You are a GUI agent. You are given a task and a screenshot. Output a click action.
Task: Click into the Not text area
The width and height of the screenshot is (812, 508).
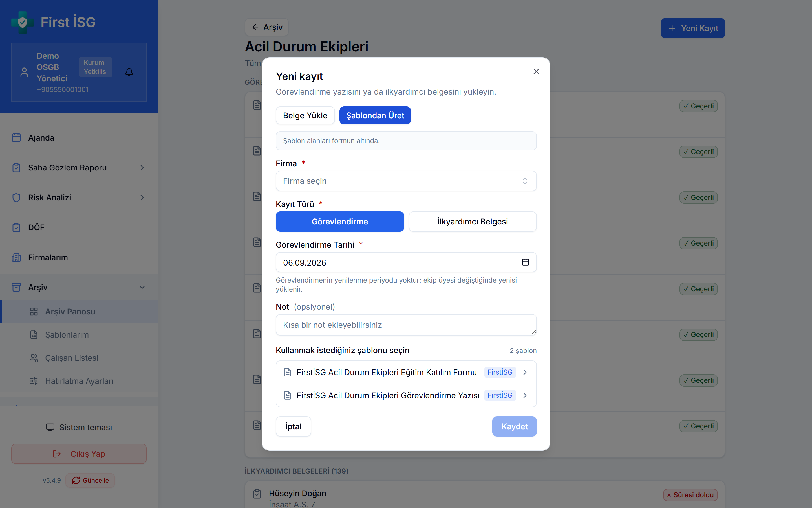[406, 325]
